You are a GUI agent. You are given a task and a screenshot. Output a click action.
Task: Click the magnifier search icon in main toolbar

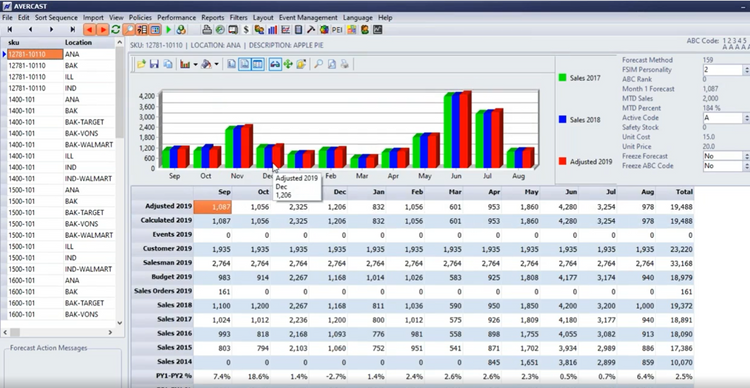[x=129, y=30]
